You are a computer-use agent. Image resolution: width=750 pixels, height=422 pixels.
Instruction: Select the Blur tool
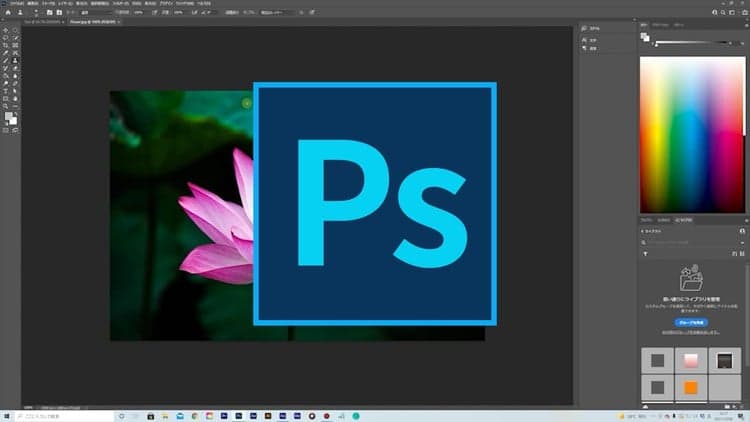pyautogui.click(x=15, y=76)
